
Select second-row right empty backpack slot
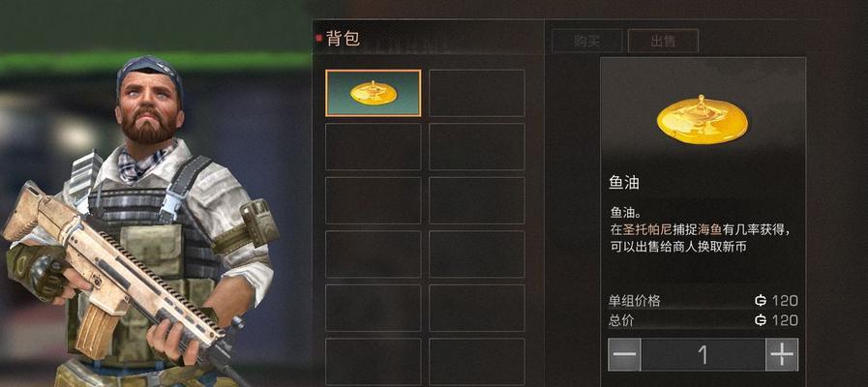pyautogui.click(x=477, y=147)
